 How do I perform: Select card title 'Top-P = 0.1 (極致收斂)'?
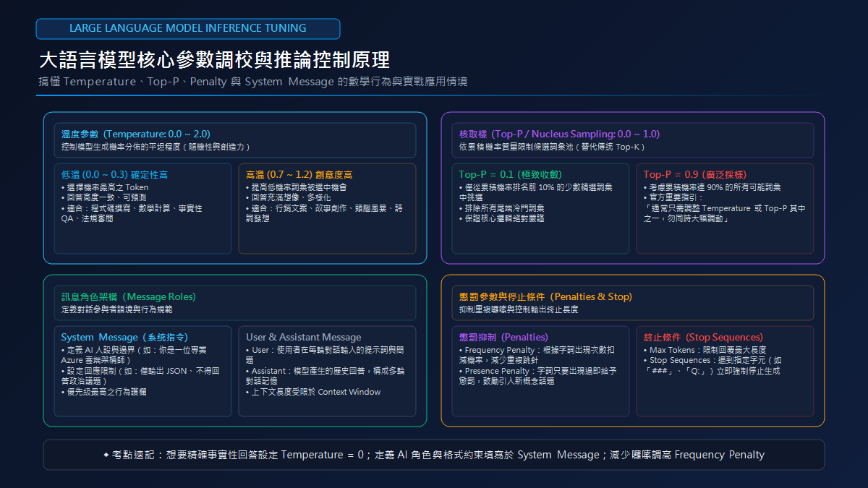click(510, 175)
